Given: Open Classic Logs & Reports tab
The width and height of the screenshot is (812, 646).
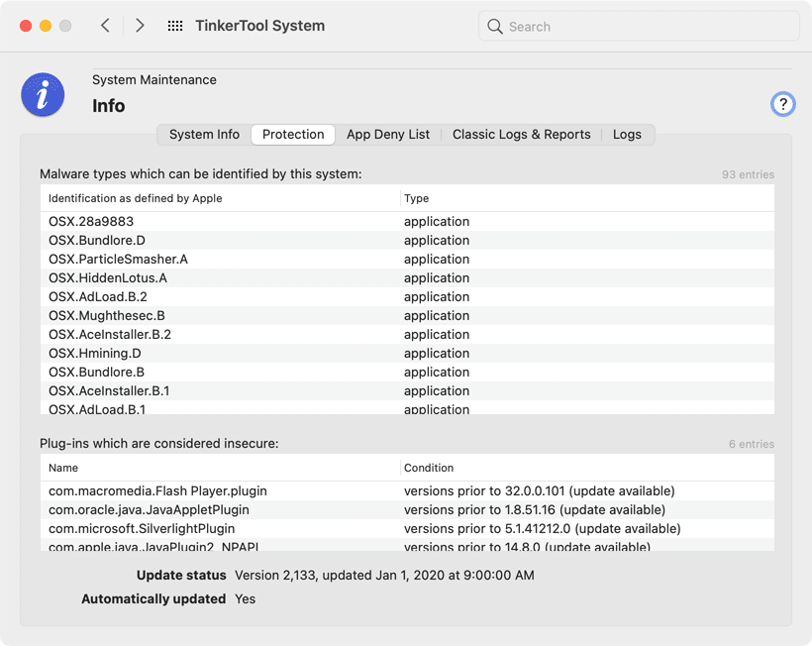Looking at the screenshot, I should (521, 135).
